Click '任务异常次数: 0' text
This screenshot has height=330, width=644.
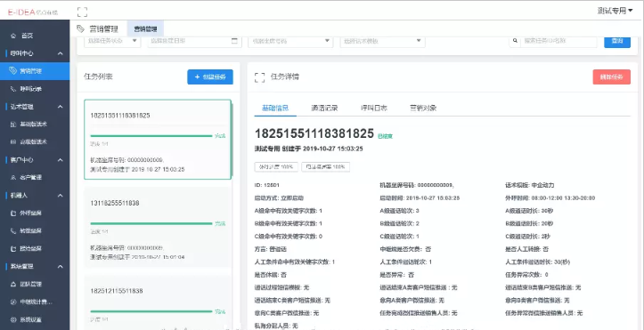526,275
